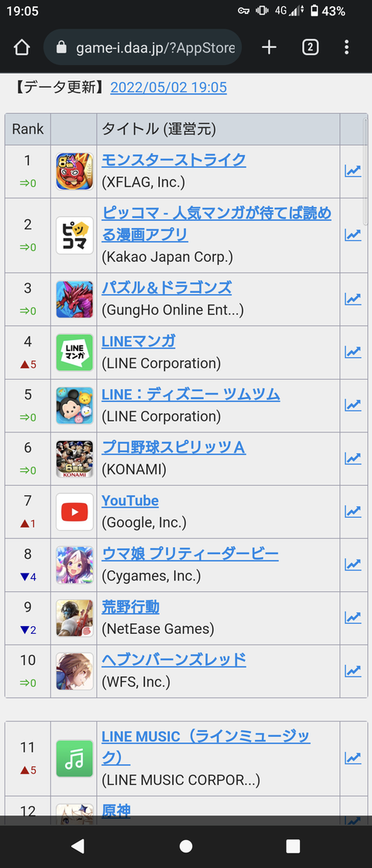Screen dimensions: 372x868
Task: Tap the Chrome home icon
Action: click(x=21, y=47)
